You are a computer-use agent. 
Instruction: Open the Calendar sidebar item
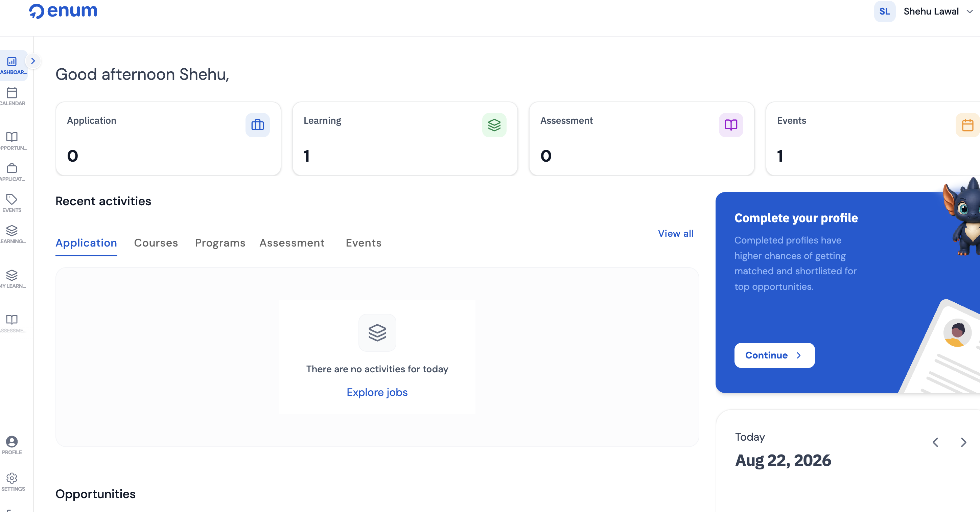tap(12, 97)
